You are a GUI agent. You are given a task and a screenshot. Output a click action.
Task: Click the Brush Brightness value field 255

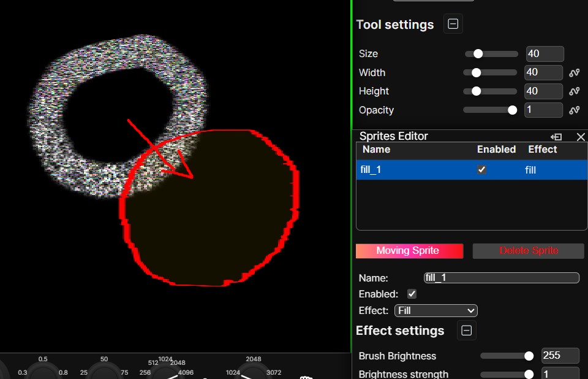pyautogui.click(x=560, y=356)
